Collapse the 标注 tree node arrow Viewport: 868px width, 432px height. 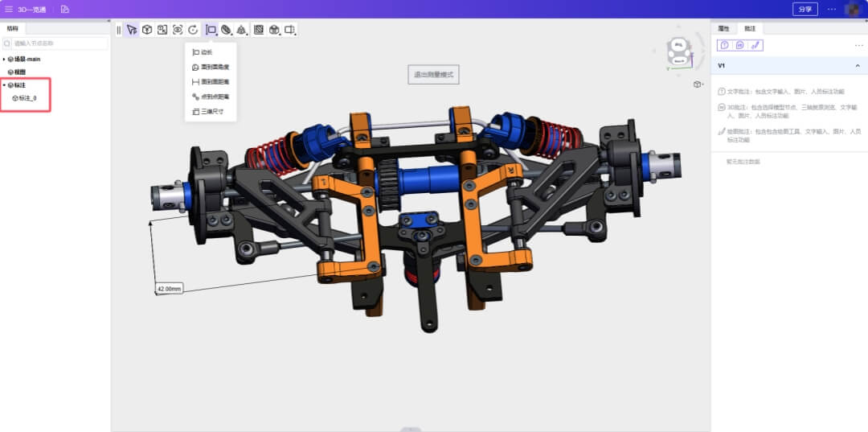[4, 85]
